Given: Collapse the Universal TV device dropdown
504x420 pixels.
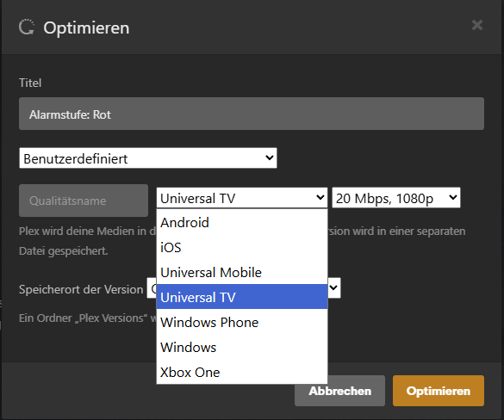Looking at the screenshot, I should click(242, 198).
